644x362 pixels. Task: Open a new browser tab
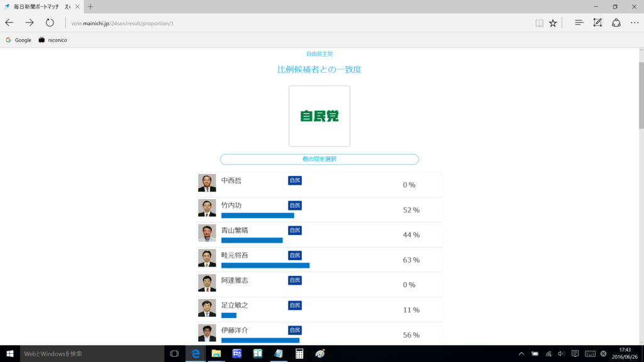click(91, 6)
